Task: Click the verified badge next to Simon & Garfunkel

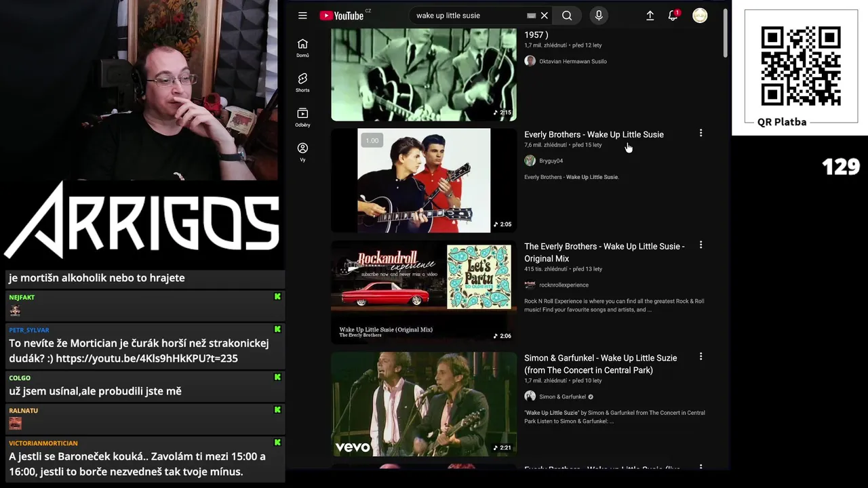Action: [591, 397]
